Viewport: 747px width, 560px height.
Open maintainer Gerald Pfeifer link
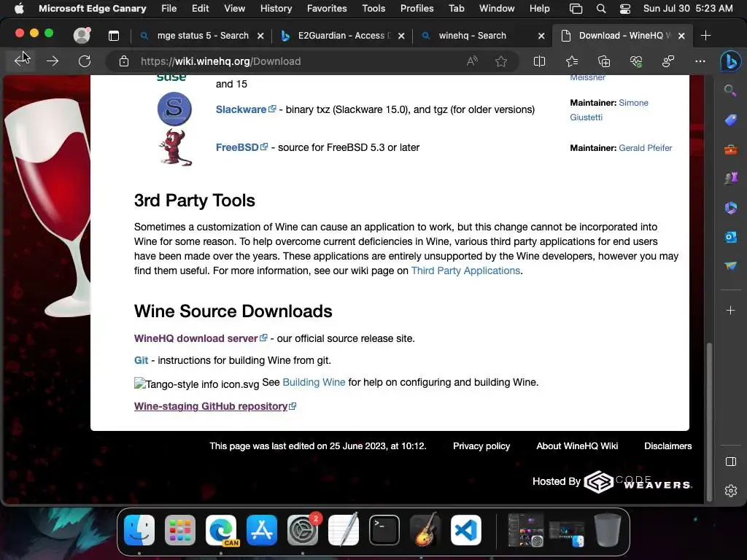pos(646,147)
